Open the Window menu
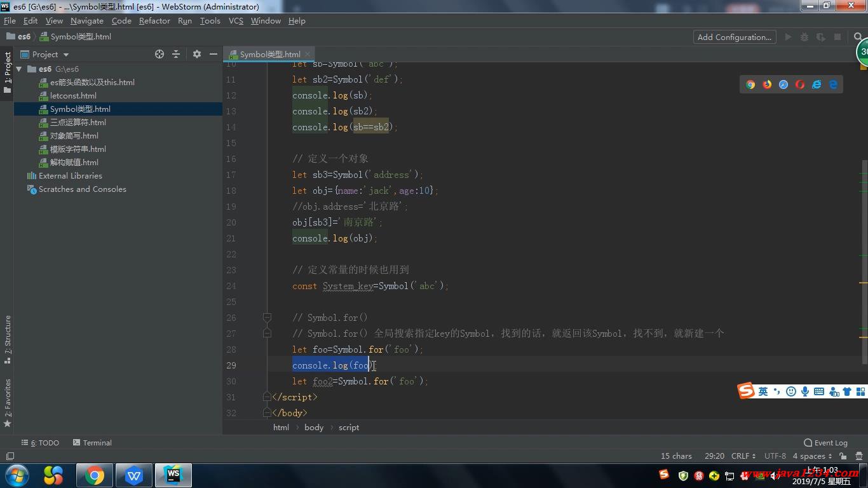 pyautogui.click(x=266, y=21)
